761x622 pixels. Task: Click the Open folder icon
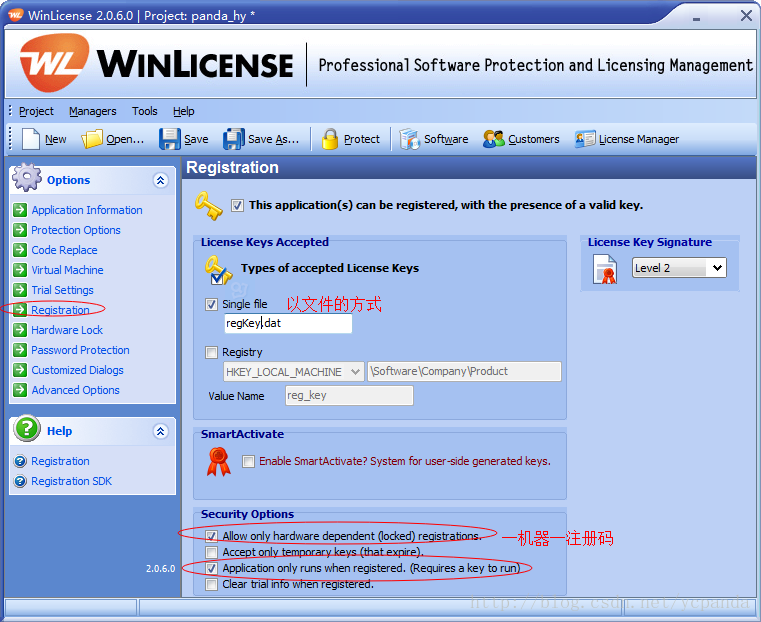pyautogui.click(x=92, y=139)
